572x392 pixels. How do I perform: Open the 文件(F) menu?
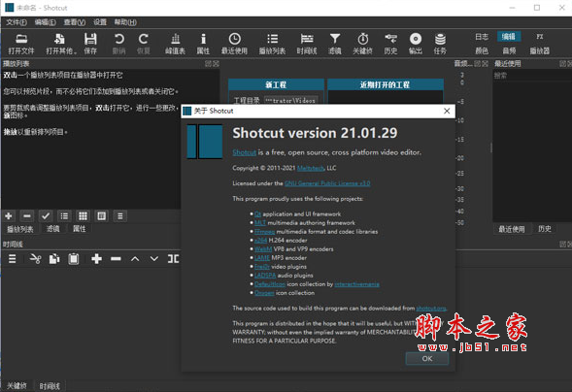tap(17, 22)
